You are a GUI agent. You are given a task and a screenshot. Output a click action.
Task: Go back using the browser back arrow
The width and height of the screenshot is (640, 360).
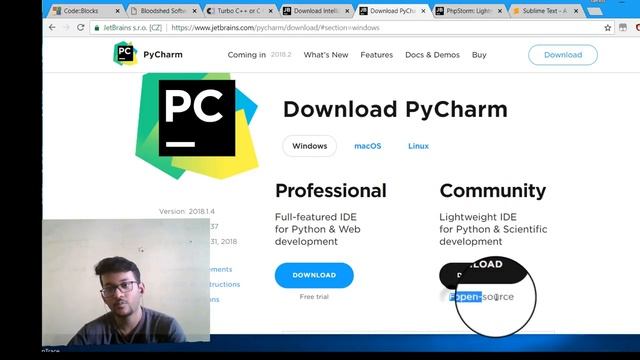click(x=52, y=27)
